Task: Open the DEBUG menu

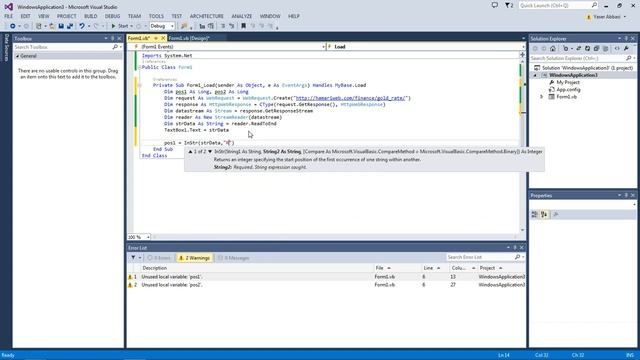Action: pyautogui.click(x=112, y=16)
